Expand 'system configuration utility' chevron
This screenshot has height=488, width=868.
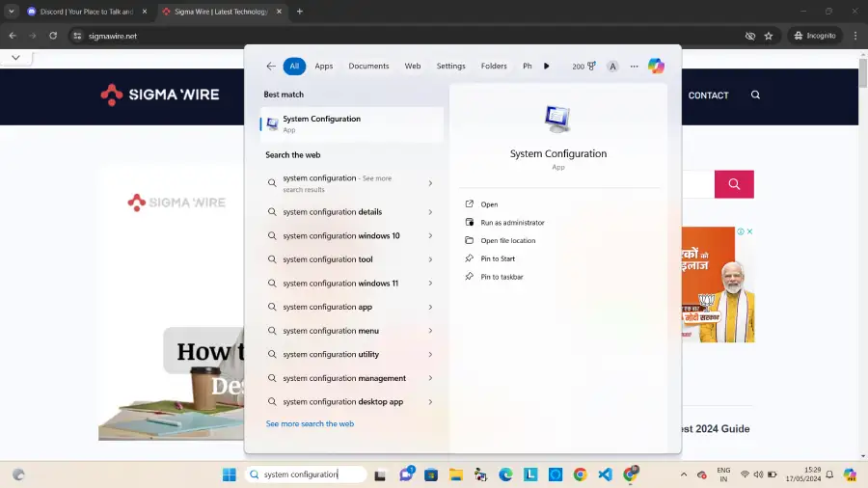430,355
